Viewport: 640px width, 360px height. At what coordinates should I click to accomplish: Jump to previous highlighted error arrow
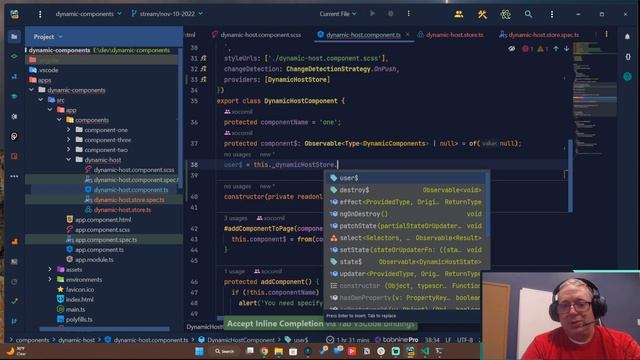(x=556, y=49)
